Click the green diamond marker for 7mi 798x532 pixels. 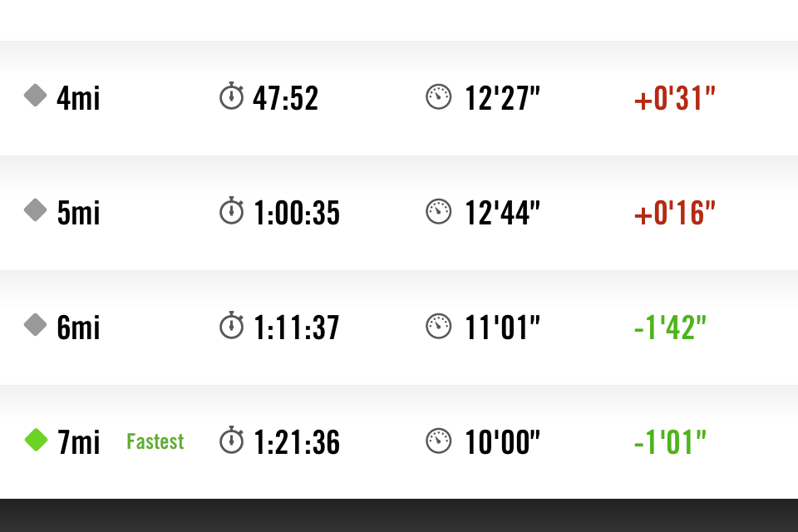36,440
